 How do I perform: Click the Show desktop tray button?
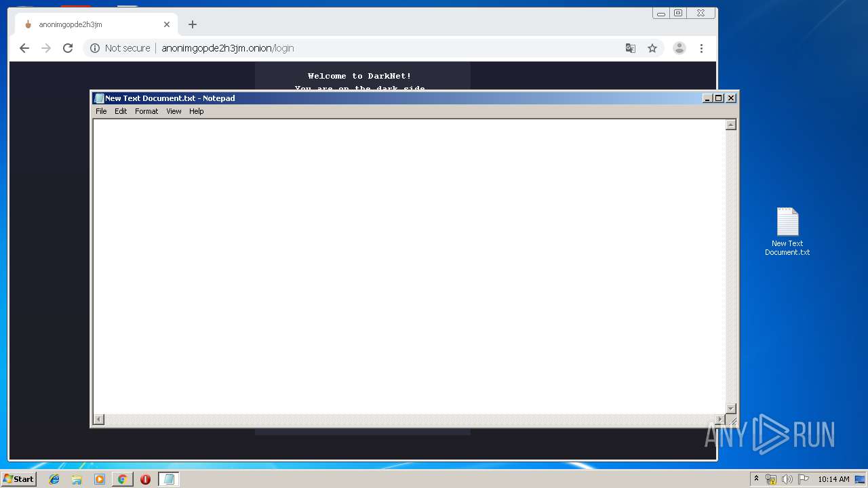pos(861,479)
